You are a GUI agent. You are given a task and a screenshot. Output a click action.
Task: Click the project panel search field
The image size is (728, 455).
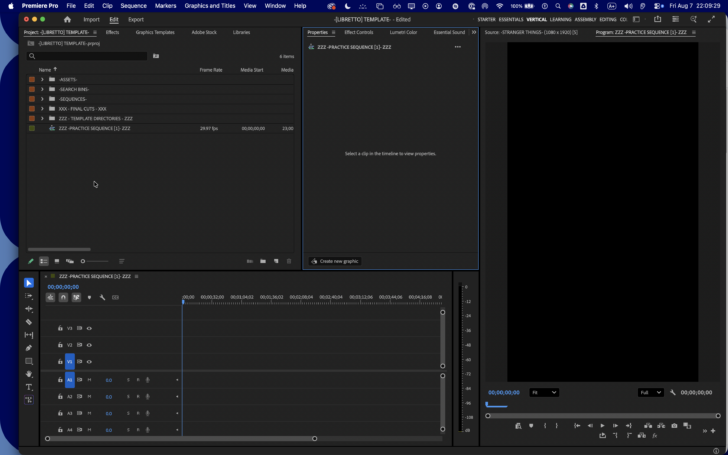click(x=87, y=56)
